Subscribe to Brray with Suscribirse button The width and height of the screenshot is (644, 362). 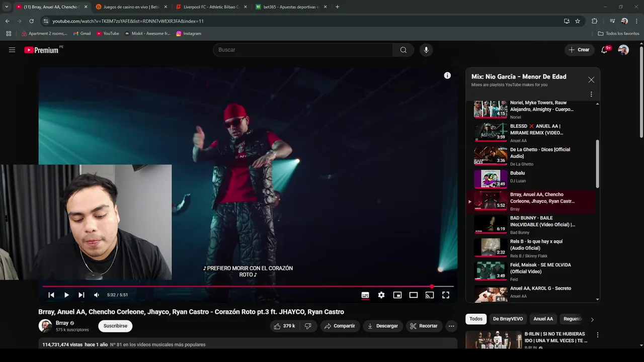tap(115, 326)
